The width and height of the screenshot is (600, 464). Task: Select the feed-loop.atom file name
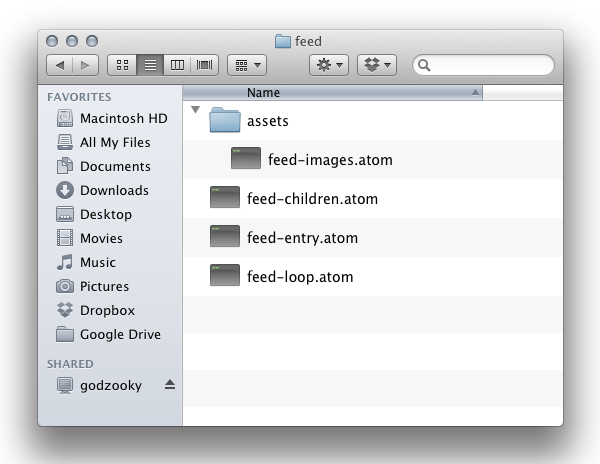[x=300, y=277]
